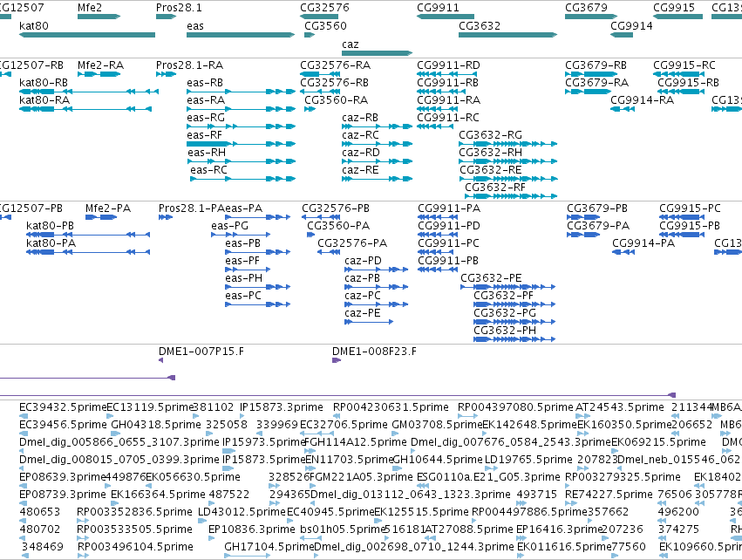Click the caz-RE transcript label

pyautogui.click(x=361, y=170)
